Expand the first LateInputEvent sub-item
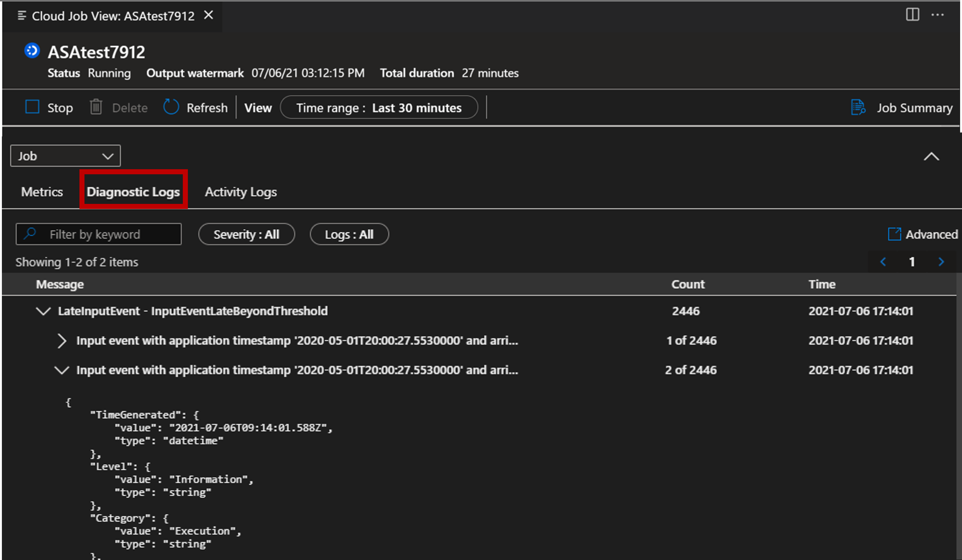 [61, 341]
